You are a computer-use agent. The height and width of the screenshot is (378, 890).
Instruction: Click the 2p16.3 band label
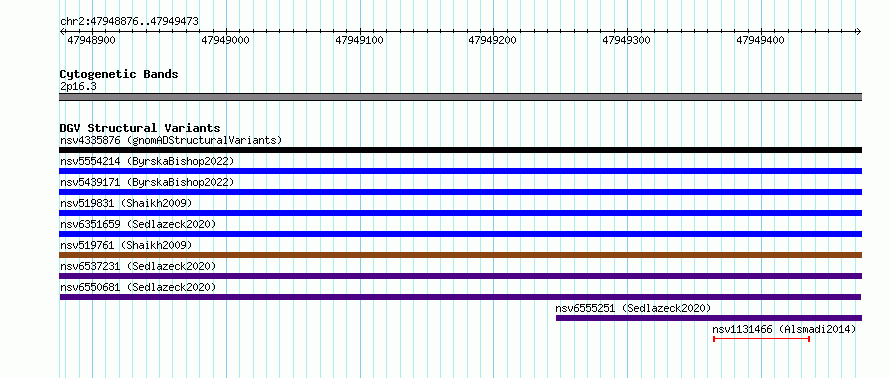pos(78,87)
